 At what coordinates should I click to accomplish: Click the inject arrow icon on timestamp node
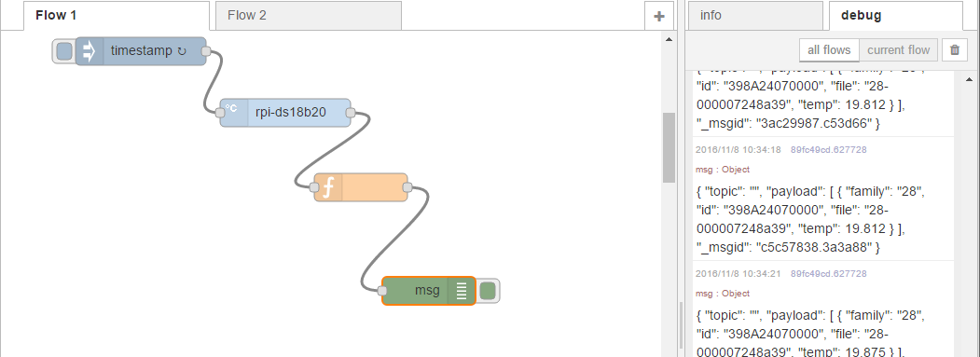coord(90,51)
